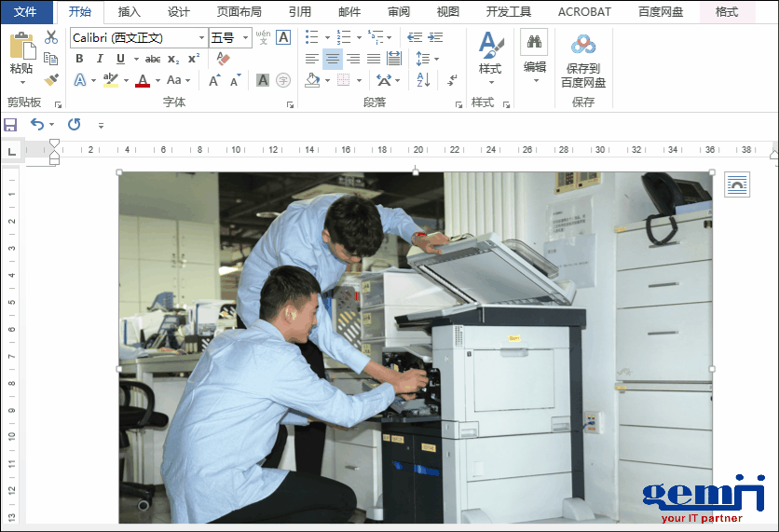This screenshot has height=532, width=779.
Task: Apply the red font color swatch
Action: click(x=142, y=81)
